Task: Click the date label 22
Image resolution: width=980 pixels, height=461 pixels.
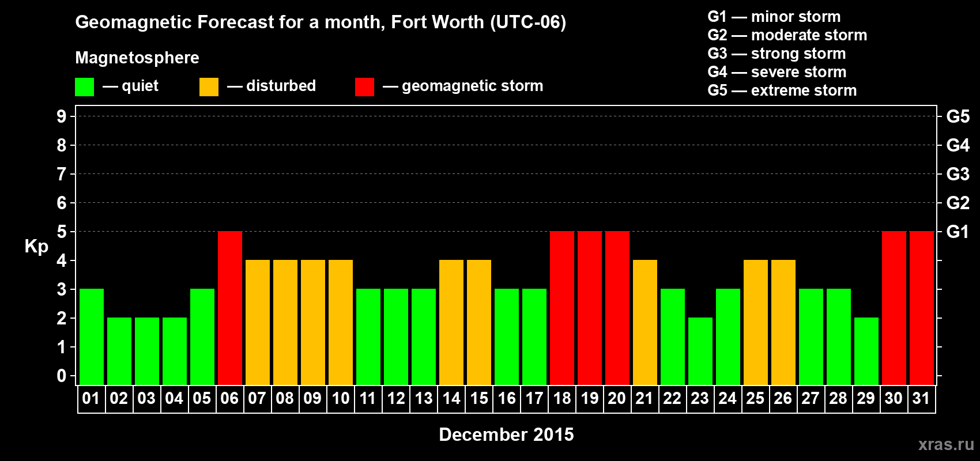Action: [672, 398]
